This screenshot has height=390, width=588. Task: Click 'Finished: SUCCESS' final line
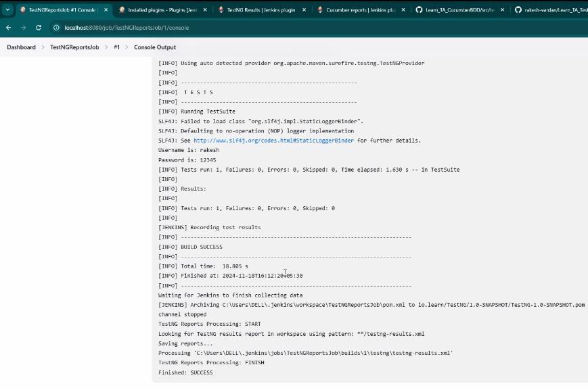185,372
